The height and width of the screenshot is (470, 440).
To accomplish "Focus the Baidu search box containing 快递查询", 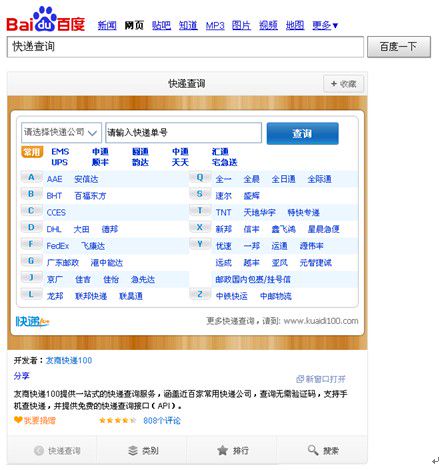I will pyautogui.click(x=185, y=47).
